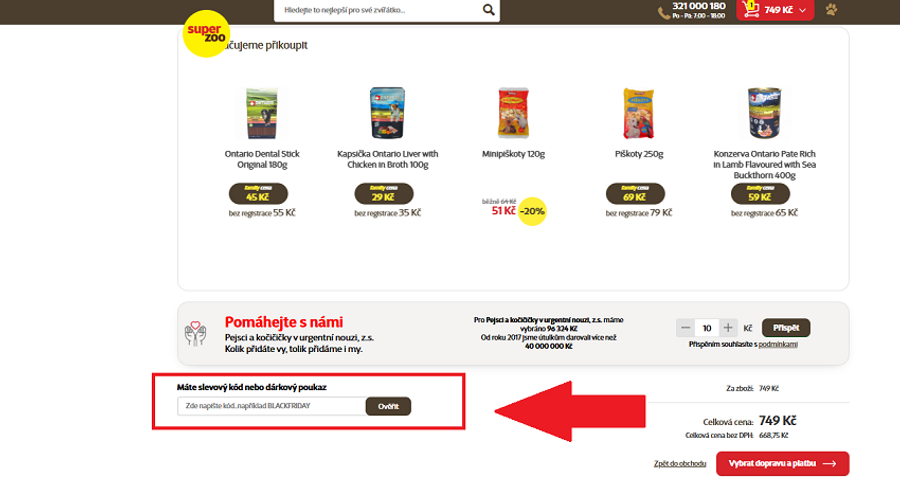
Task: Expand the cart 749 Kč dropdown arrow
Action: pos(802,10)
